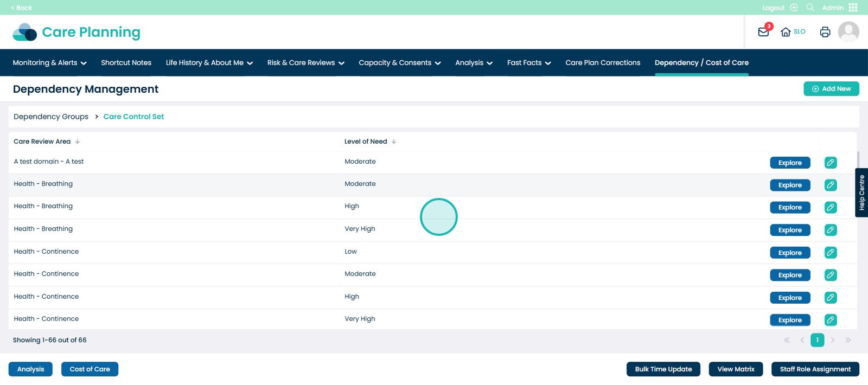Open the app grid icon beside Admin
Image resolution: width=868 pixels, height=385 pixels.
tap(853, 8)
